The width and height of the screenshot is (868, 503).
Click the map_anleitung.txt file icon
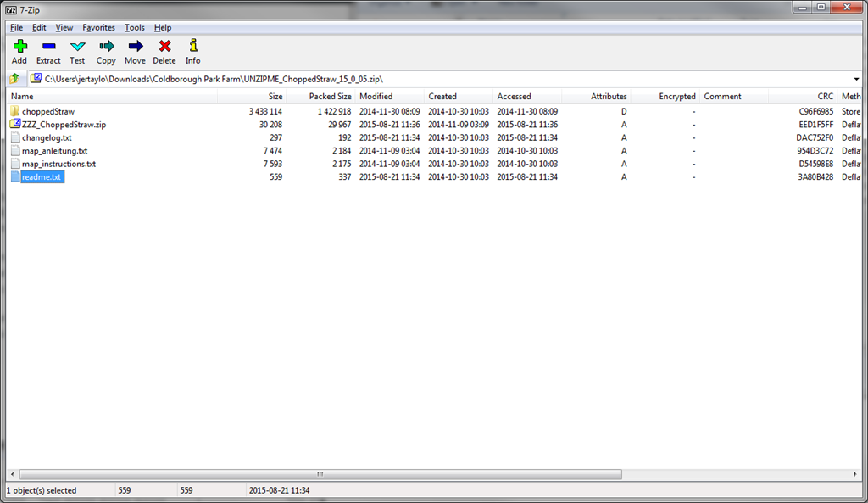[15, 151]
